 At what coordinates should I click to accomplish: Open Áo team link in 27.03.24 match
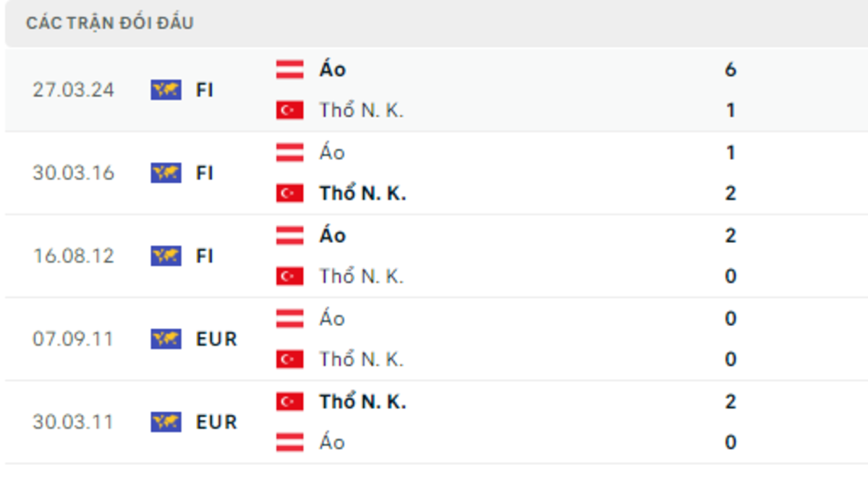[333, 69]
